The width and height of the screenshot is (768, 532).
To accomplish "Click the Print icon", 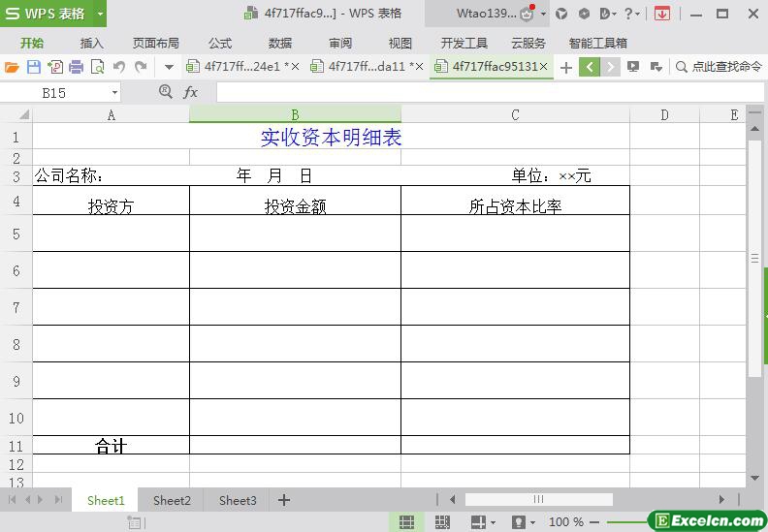I will pyautogui.click(x=76, y=67).
